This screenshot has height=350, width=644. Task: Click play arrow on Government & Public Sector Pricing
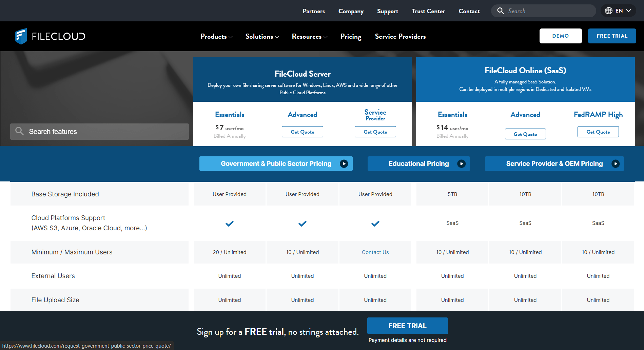coord(344,164)
